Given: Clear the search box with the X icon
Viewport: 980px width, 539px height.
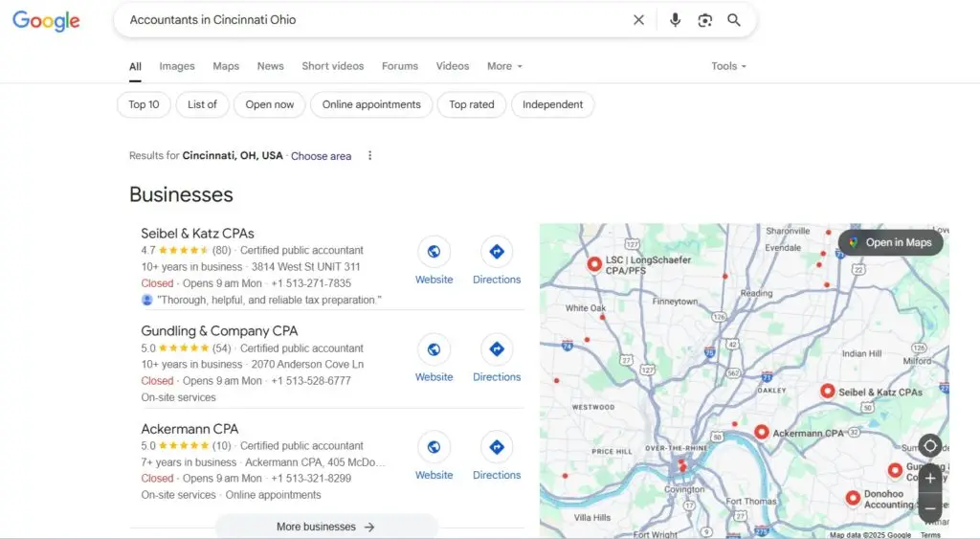Looking at the screenshot, I should 638,20.
